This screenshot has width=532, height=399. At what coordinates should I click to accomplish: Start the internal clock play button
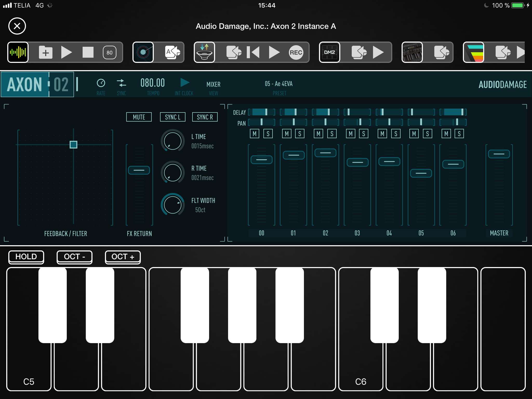point(185,83)
